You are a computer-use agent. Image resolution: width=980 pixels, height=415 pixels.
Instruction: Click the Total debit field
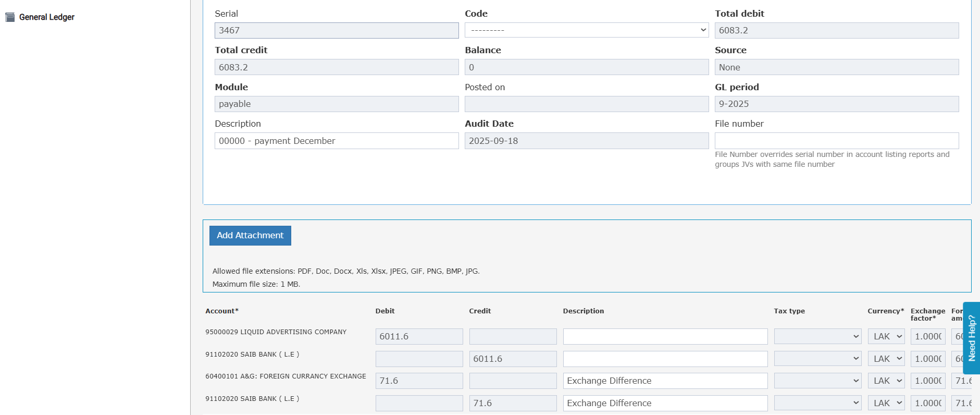pos(837,30)
